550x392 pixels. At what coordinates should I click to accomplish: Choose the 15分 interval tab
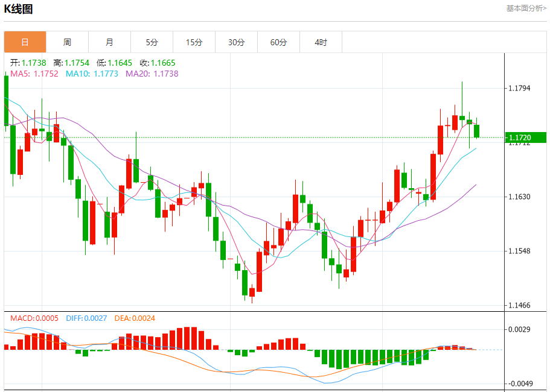[x=194, y=42]
